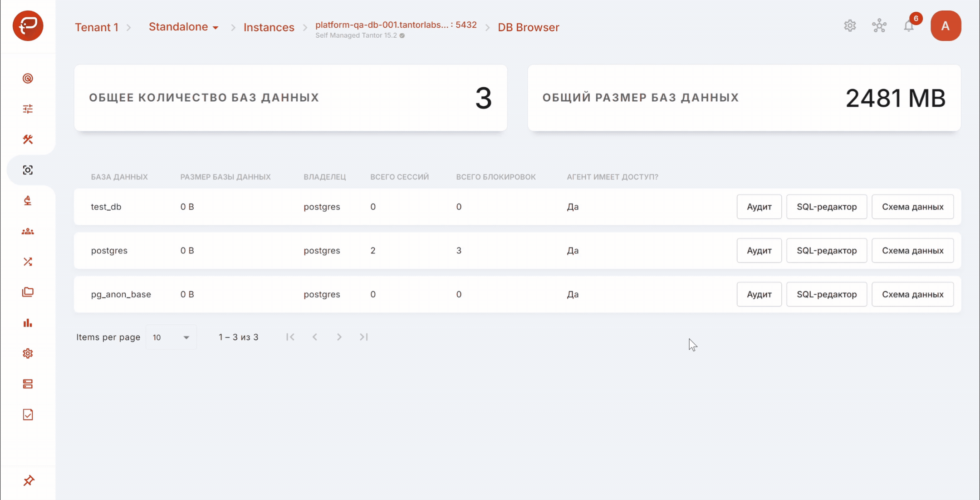This screenshot has height=500, width=980.
Task: Open the microscope analysis sidebar icon
Action: tap(28, 201)
